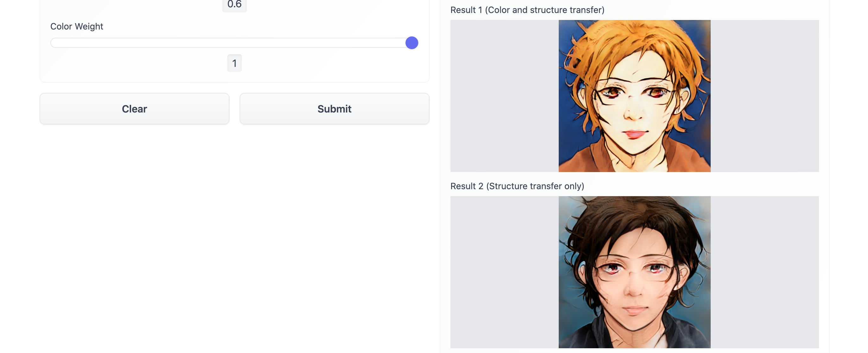
Task: Click the Clear button
Action: 135,109
